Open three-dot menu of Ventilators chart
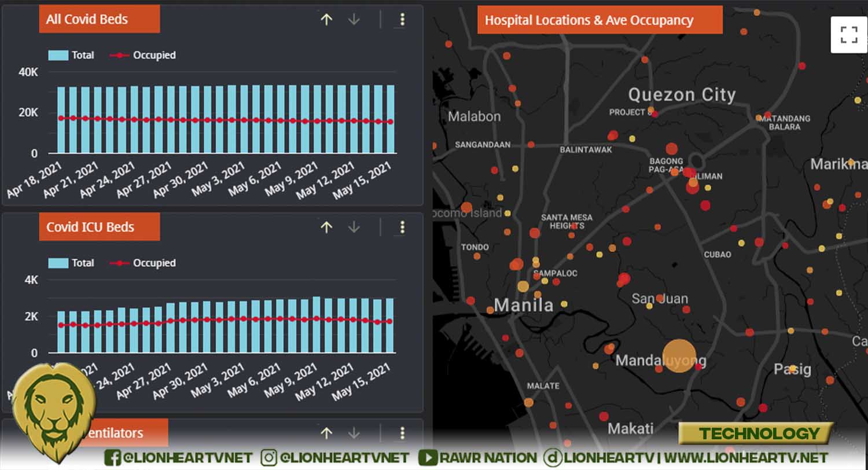868x470 pixels. pyautogui.click(x=402, y=433)
